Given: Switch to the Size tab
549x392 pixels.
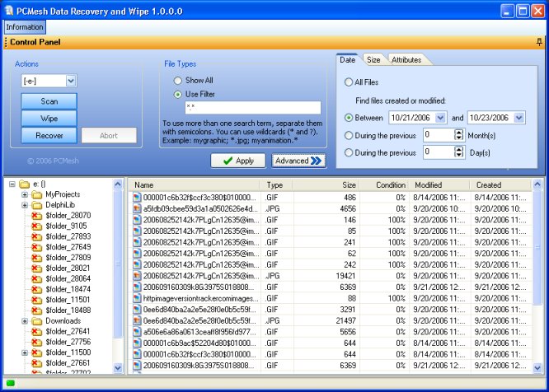Looking at the screenshot, I should click(x=373, y=60).
